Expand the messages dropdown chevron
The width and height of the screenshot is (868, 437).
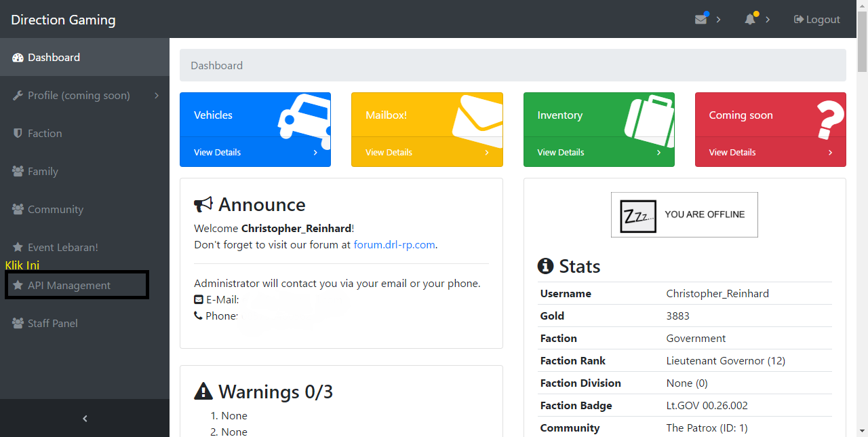click(719, 20)
